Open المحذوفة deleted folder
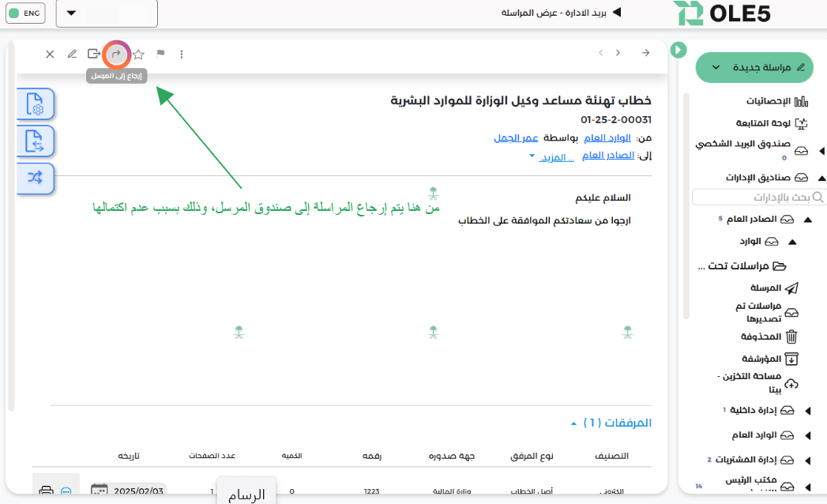 pyautogui.click(x=769, y=337)
